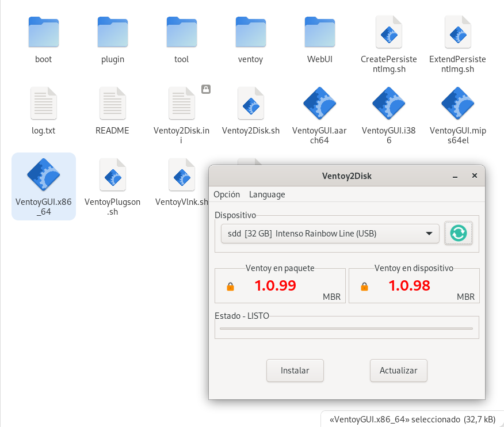Open the Language menu
This screenshot has width=504, height=427.
267,195
